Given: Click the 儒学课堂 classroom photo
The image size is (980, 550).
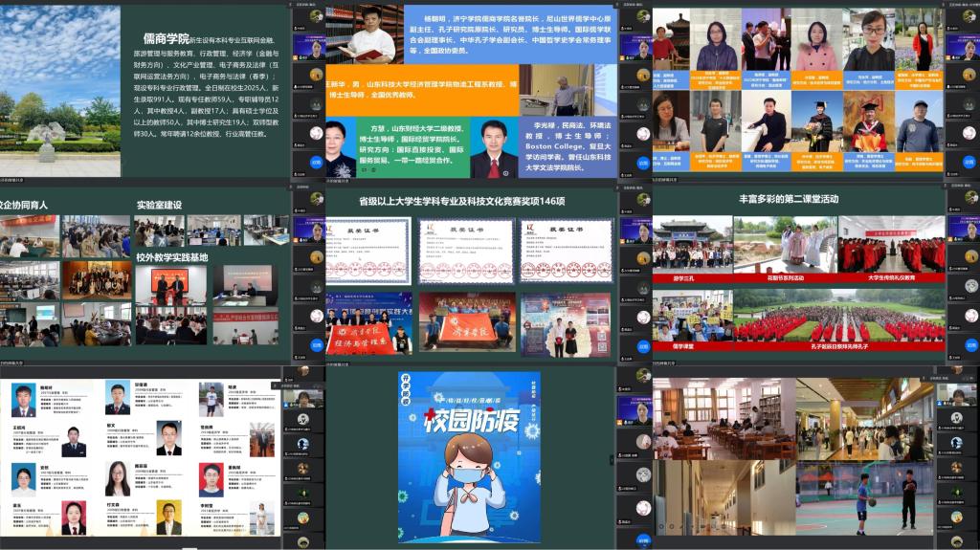Looking at the screenshot, I should [692, 316].
